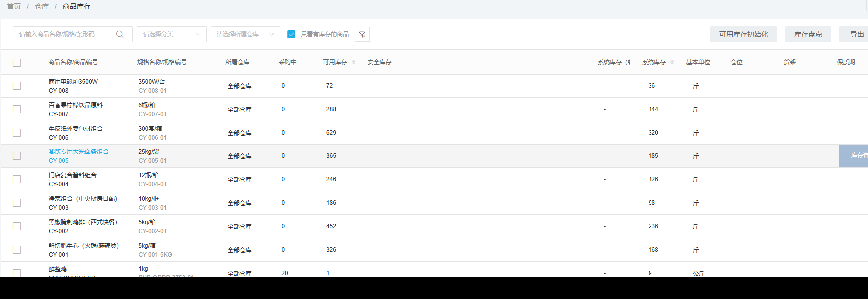The height and width of the screenshot is (299, 868).
Task: Go to 首页 breadcrumb
Action: tap(14, 6)
